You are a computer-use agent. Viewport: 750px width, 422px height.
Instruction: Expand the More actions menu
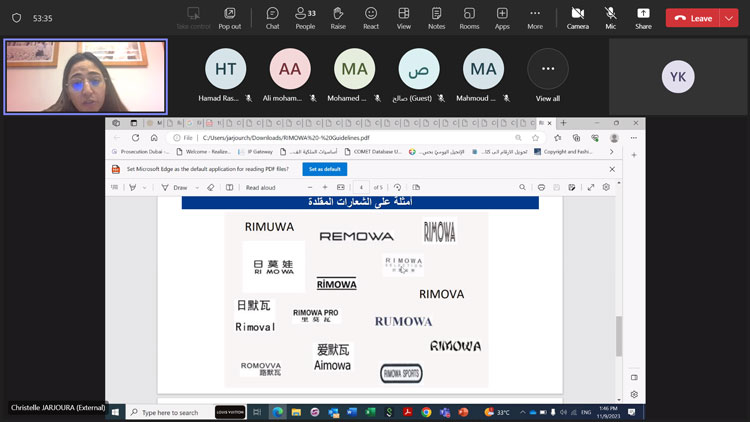535,17
